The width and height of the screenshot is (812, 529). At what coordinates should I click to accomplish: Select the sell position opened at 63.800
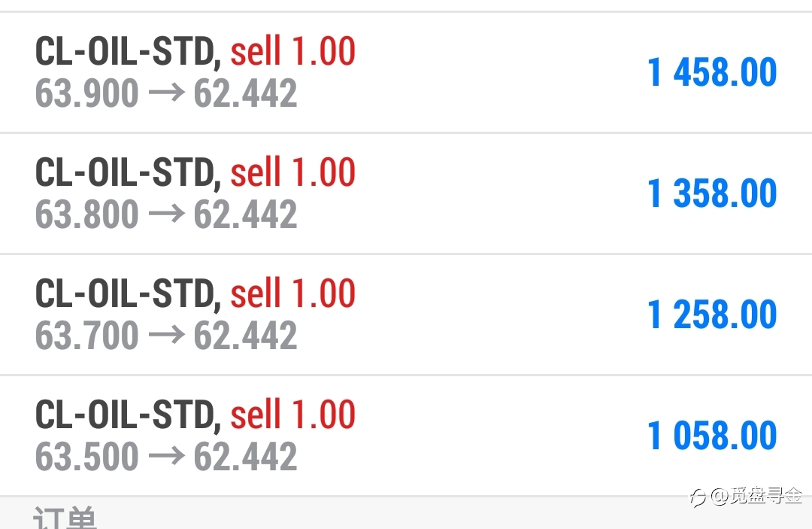(406, 193)
